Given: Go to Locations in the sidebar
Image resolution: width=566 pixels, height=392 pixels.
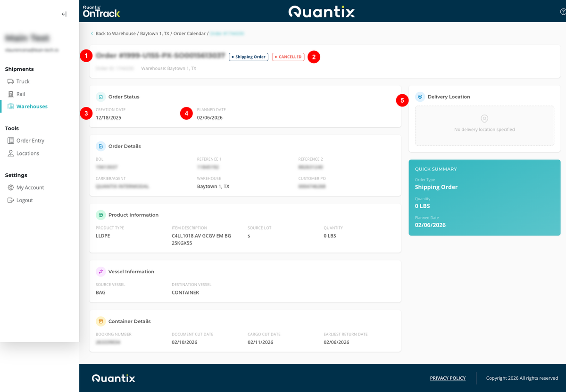Looking at the screenshot, I should [x=27, y=153].
